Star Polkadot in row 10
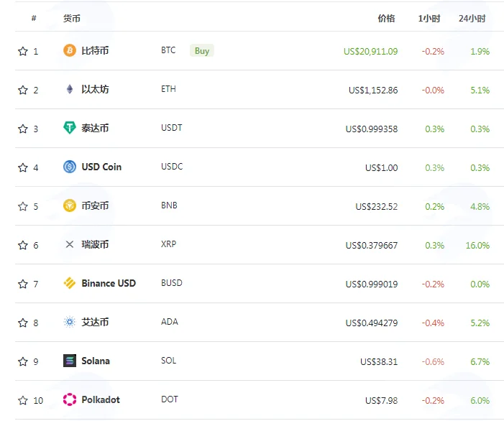Image resolution: width=504 pixels, height=421 pixels. 23,400
